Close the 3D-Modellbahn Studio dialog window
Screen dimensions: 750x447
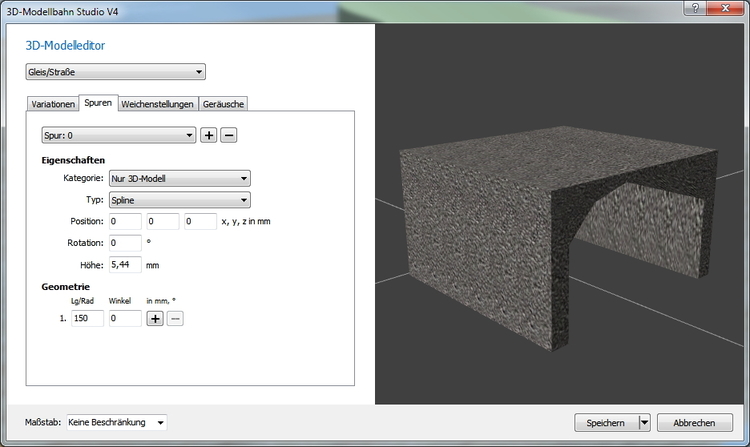click(724, 8)
